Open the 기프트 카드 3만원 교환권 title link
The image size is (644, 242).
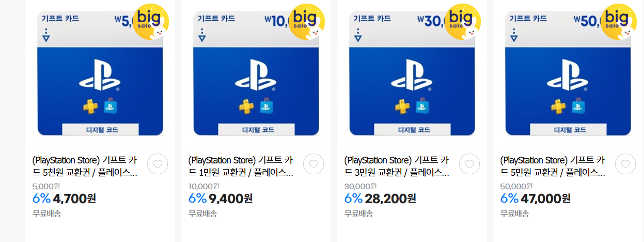pyautogui.click(x=397, y=167)
